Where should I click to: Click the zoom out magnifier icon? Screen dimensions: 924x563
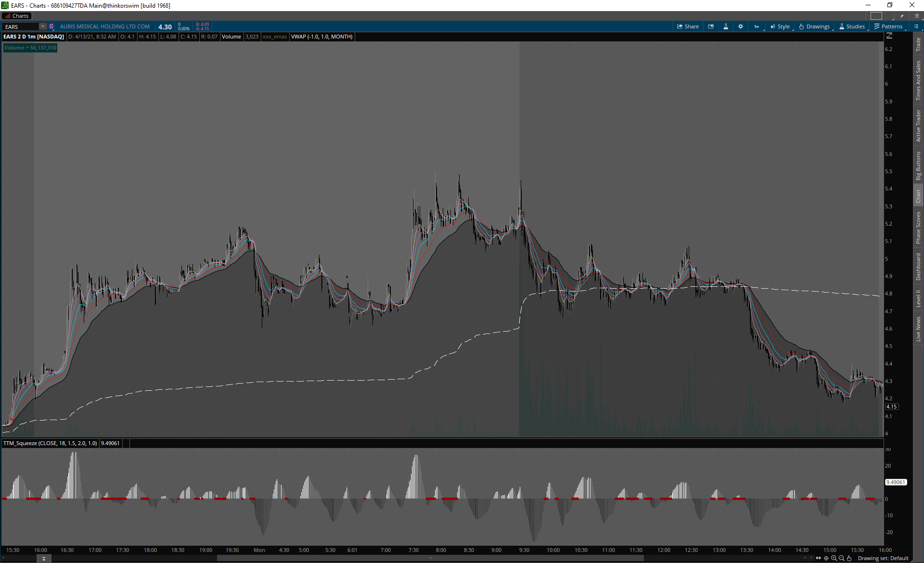coord(842,558)
